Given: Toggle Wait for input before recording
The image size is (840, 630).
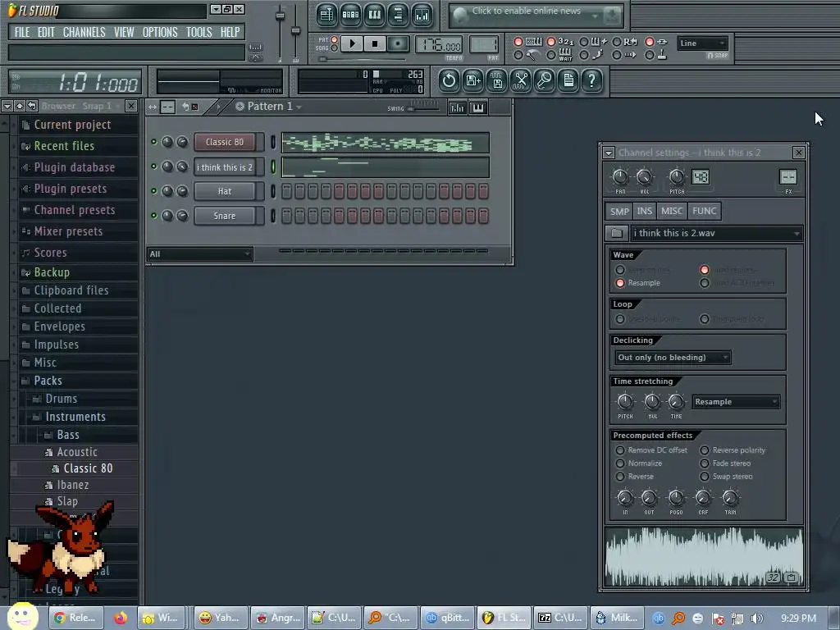Looking at the screenshot, I should coord(550,55).
